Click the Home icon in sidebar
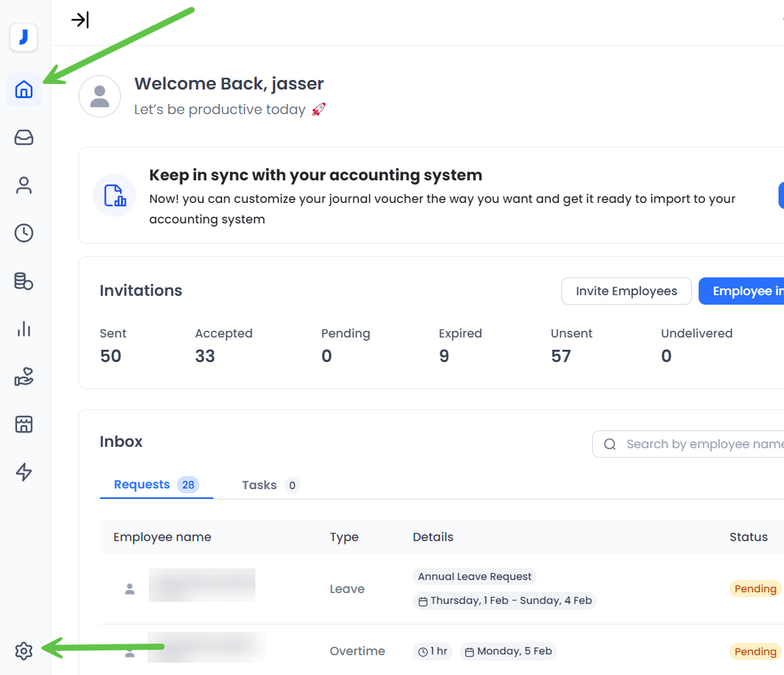 click(x=24, y=89)
